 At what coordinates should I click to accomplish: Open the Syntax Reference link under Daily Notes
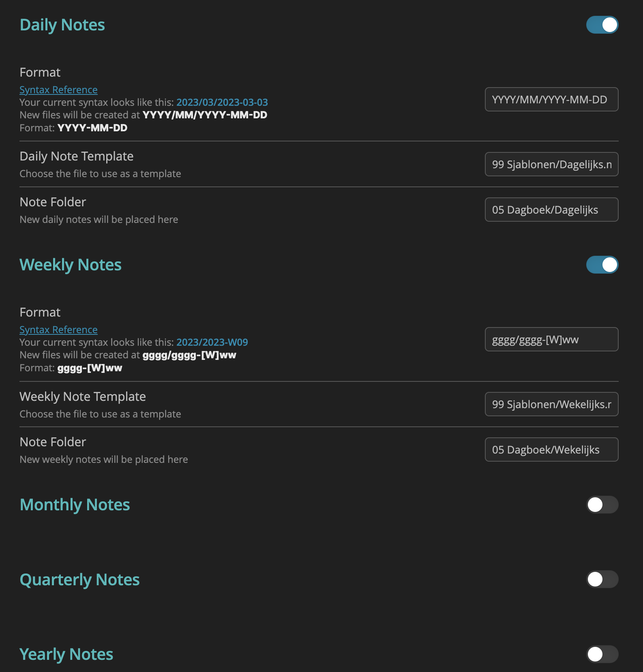(58, 90)
